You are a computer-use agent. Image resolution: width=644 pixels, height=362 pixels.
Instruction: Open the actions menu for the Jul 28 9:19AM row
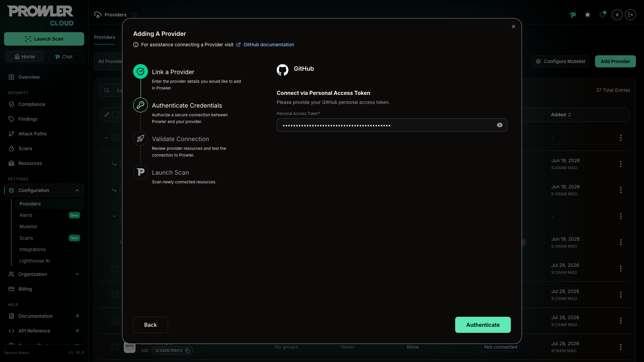click(621, 347)
